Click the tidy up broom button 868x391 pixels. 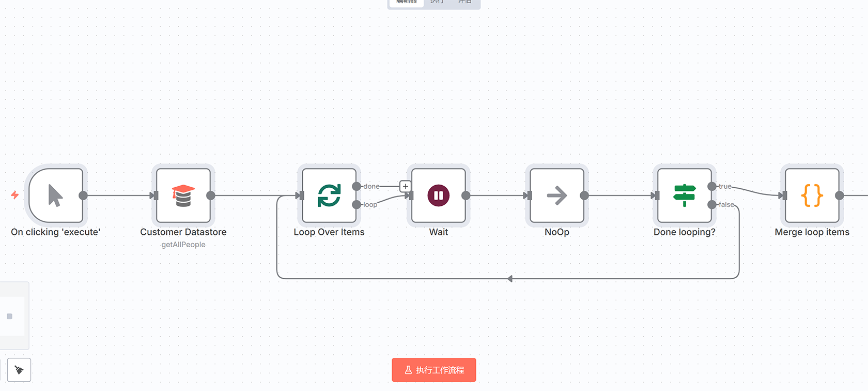(x=19, y=370)
